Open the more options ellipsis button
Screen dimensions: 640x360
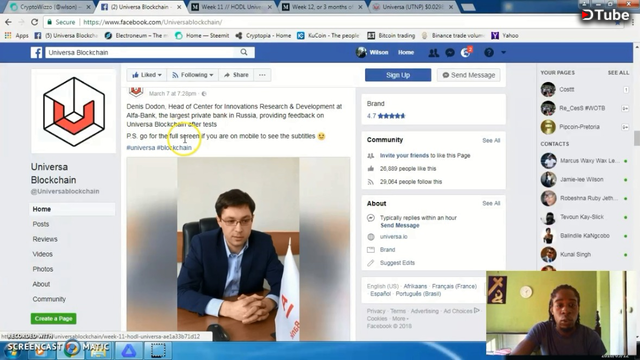(262, 75)
